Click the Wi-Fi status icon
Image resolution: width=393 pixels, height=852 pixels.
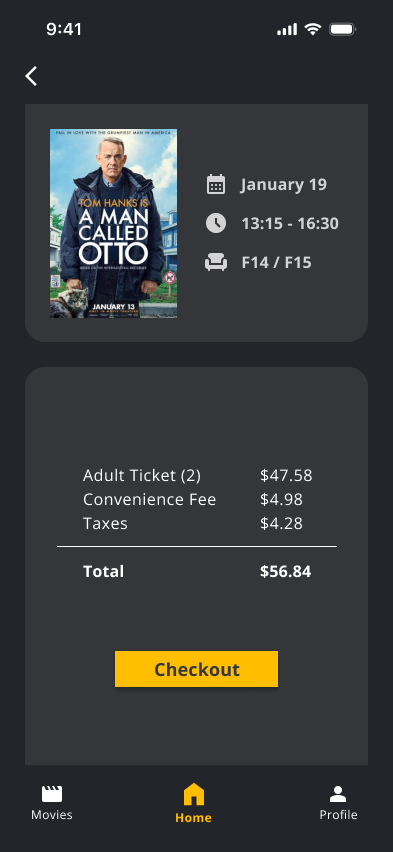pos(313,29)
